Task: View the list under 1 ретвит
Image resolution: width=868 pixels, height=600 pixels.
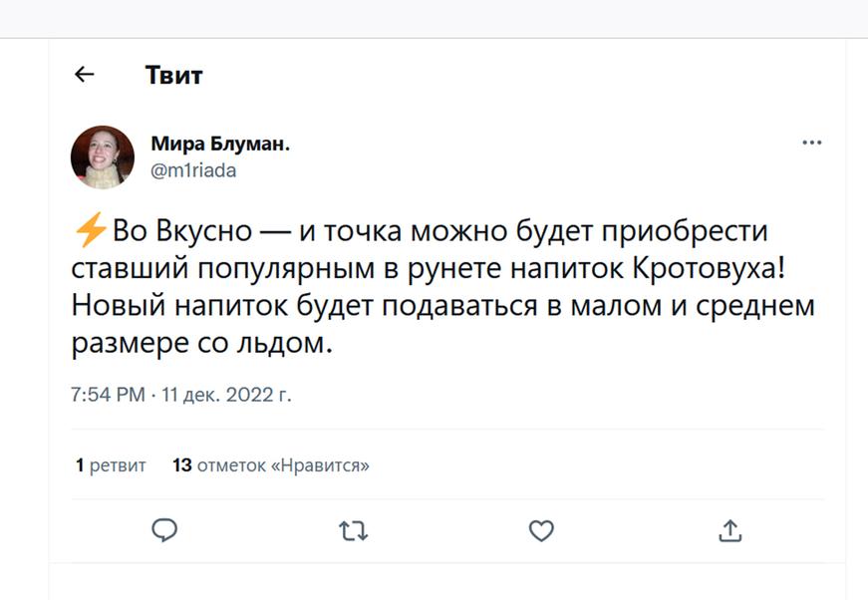Action: (x=111, y=464)
